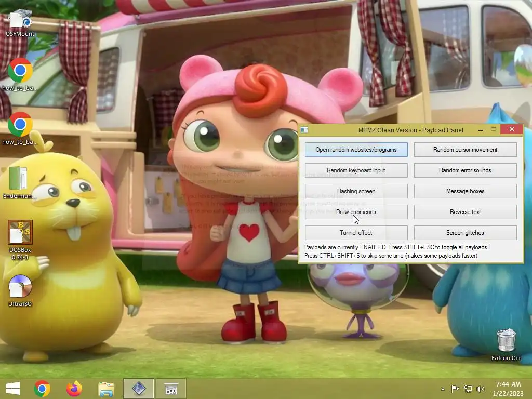Image resolution: width=532 pixels, height=399 pixels.
Task: Toggle Random keyboard input payload
Action: 356,170
